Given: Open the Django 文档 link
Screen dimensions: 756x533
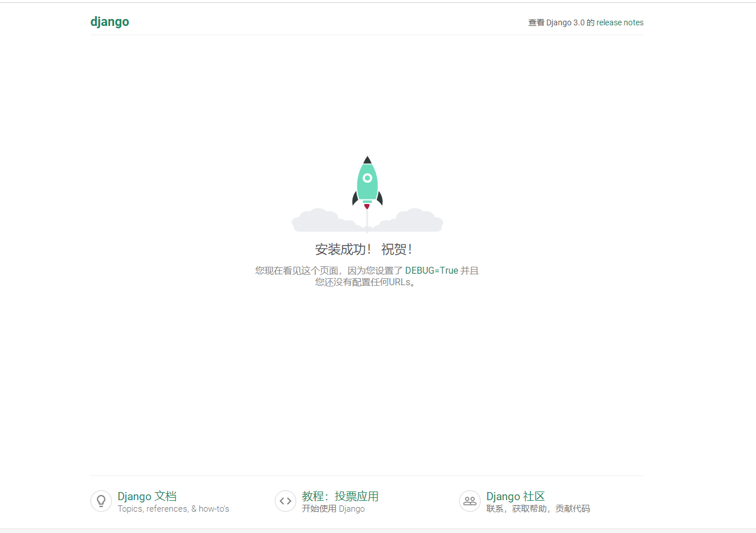Looking at the screenshot, I should point(147,496).
